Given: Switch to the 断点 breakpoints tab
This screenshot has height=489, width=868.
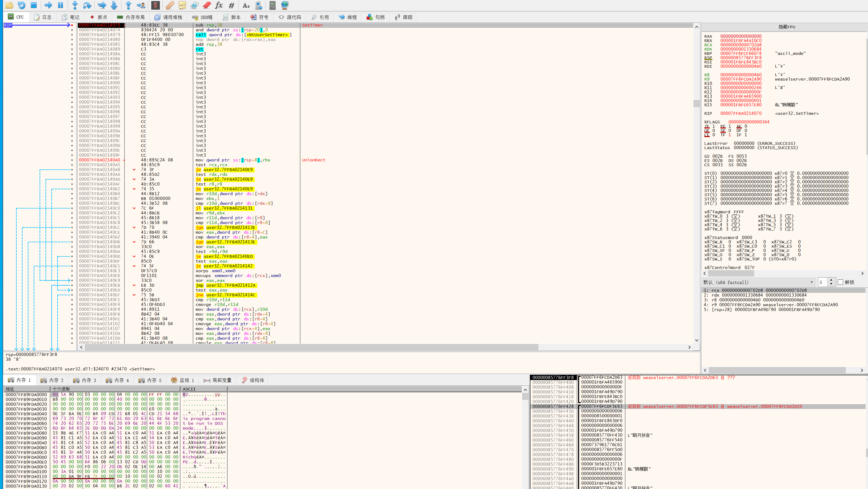Looking at the screenshot, I should [x=99, y=17].
